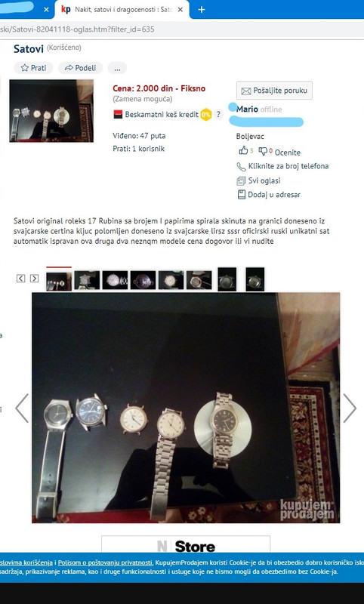The height and width of the screenshot is (604, 364).
Task: Go back in thumbnails with the small left arrow
Action: (x=21, y=278)
